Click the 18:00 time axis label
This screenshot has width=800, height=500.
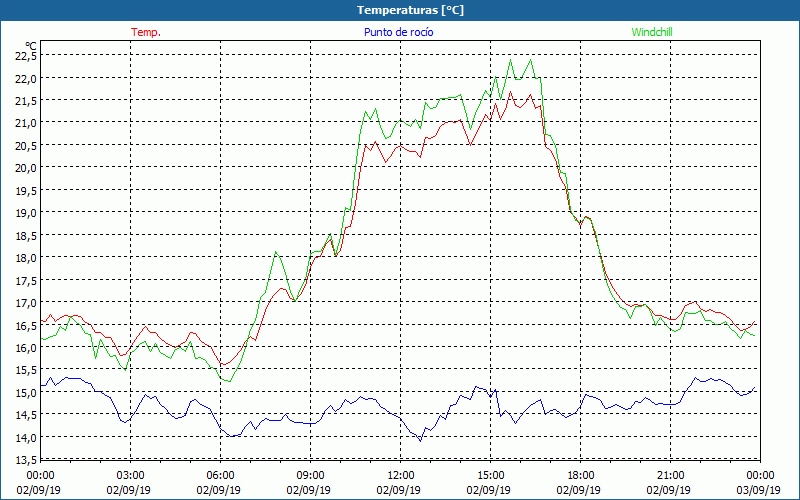coord(581,476)
